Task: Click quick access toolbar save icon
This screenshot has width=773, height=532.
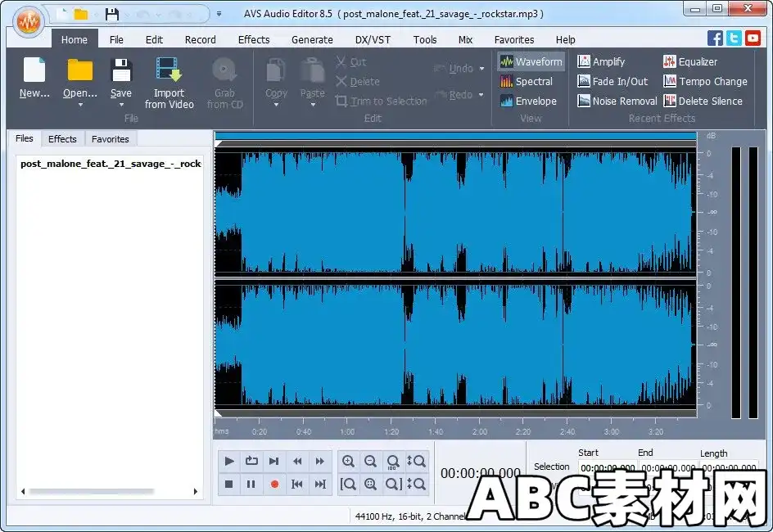Action: click(x=112, y=14)
